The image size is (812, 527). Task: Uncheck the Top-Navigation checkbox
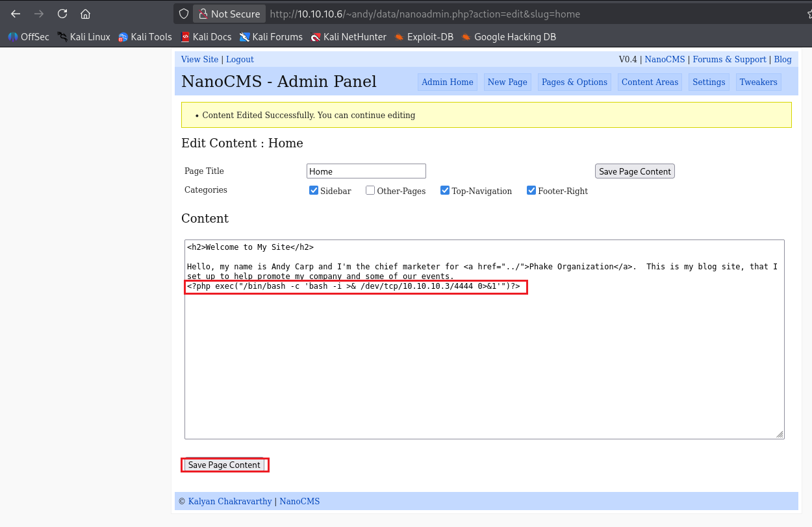(x=445, y=190)
